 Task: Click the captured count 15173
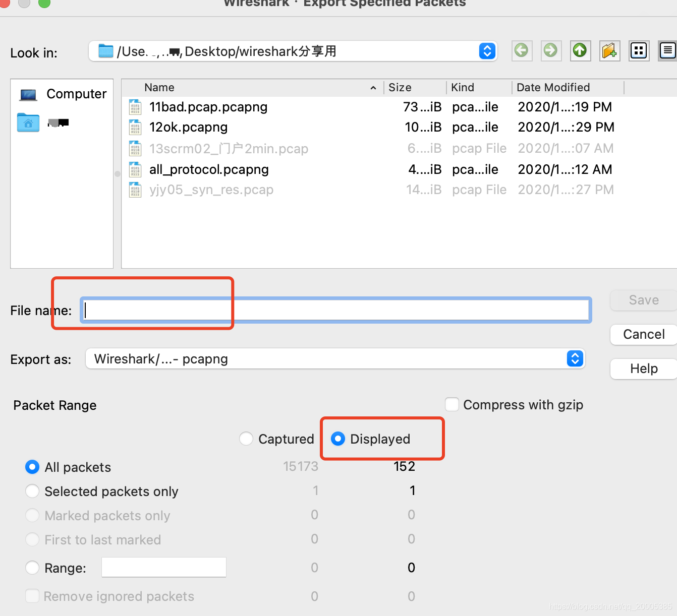301,466
